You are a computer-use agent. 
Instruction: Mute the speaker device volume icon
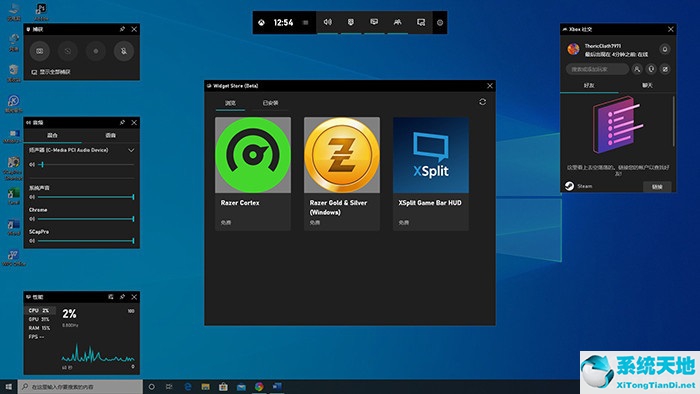[x=32, y=165]
